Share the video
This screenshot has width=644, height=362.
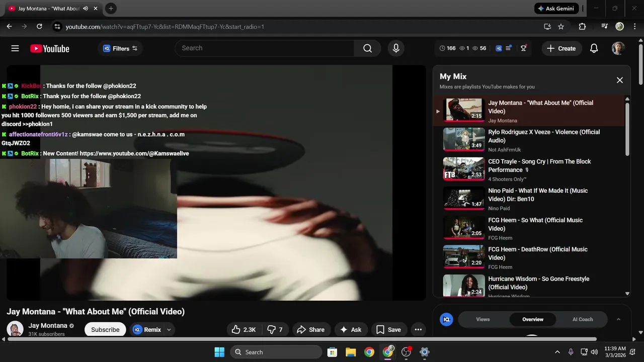pos(311,329)
